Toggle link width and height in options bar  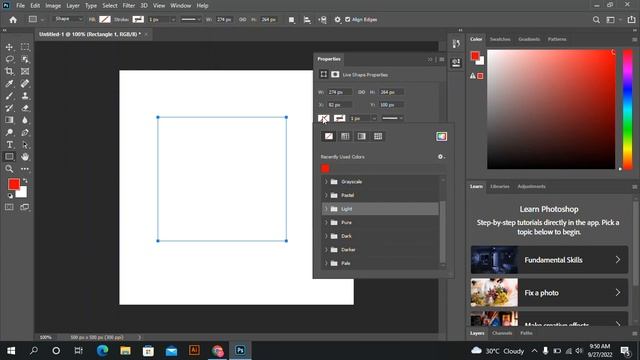[x=242, y=20]
